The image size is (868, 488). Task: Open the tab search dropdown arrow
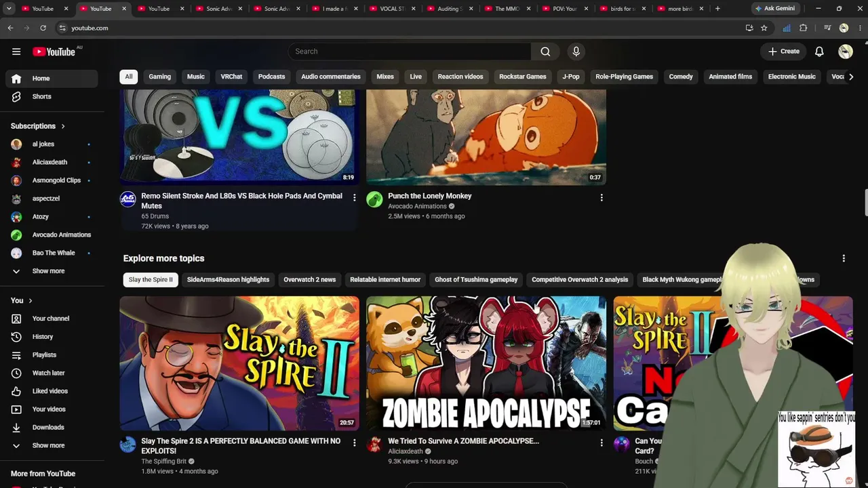(x=9, y=9)
